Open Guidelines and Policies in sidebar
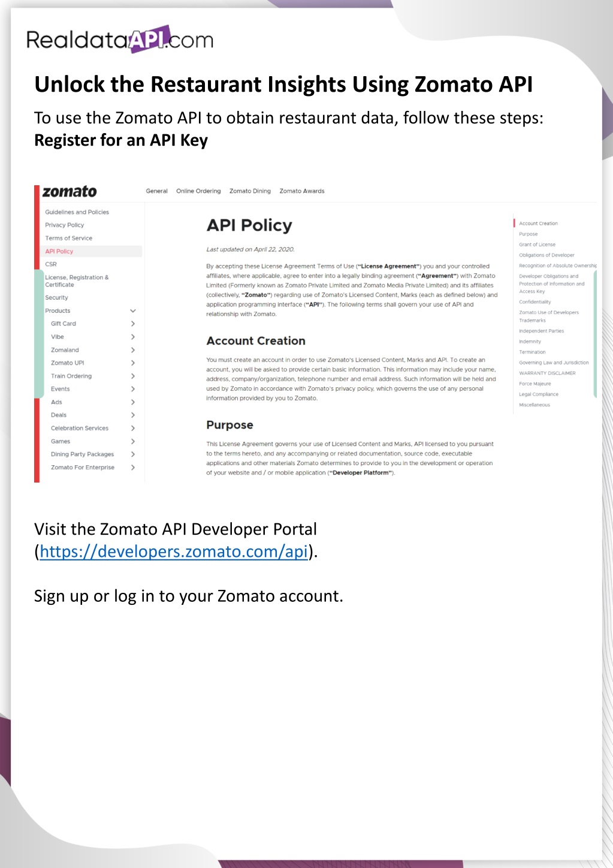Viewport: 613px width, 868px height. [x=77, y=212]
